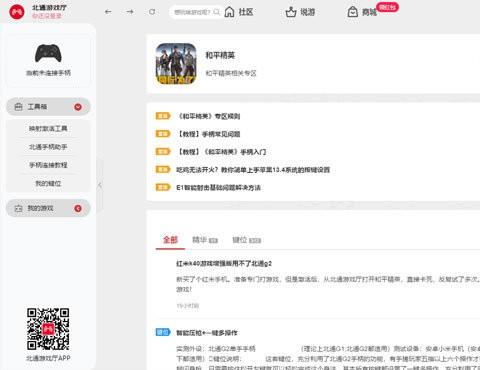This screenshot has width=480, height=370.
Task: Open 手柄连接教程 in the toolbox
Action: [48, 165]
